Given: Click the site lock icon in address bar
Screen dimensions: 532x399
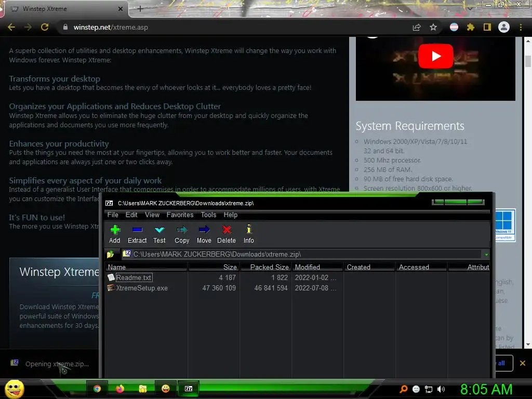Looking at the screenshot, I should coord(65,27).
